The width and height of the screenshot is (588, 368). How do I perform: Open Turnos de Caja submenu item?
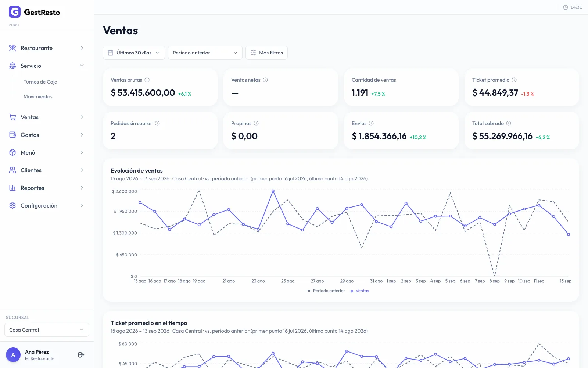point(40,82)
